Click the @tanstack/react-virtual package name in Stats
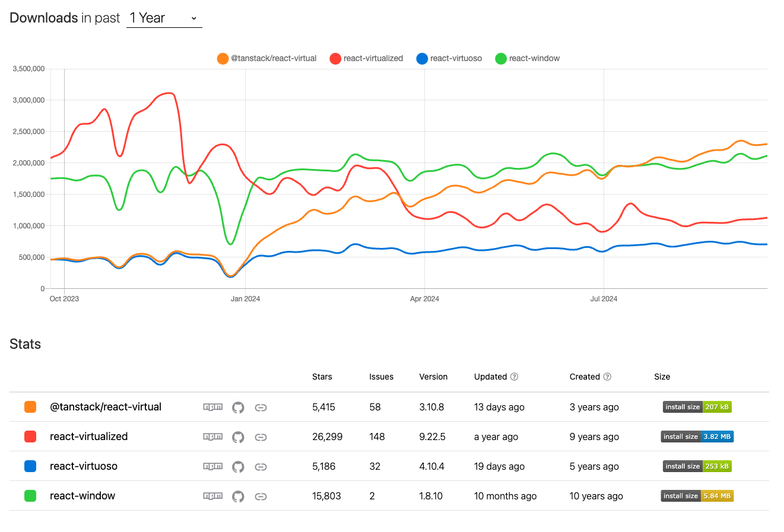The image size is (784, 532). [x=106, y=407]
